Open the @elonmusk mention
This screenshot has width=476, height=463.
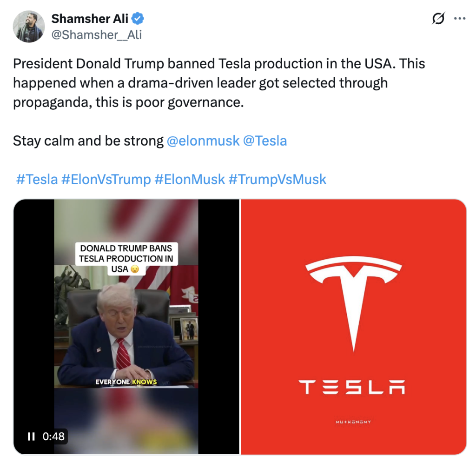pyautogui.click(x=203, y=141)
